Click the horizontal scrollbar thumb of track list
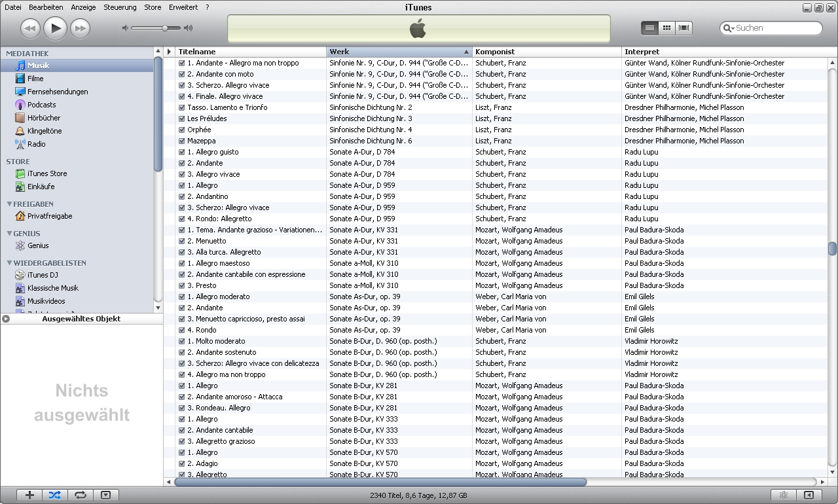This screenshot has height=504, width=838. (x=380, y=482)
